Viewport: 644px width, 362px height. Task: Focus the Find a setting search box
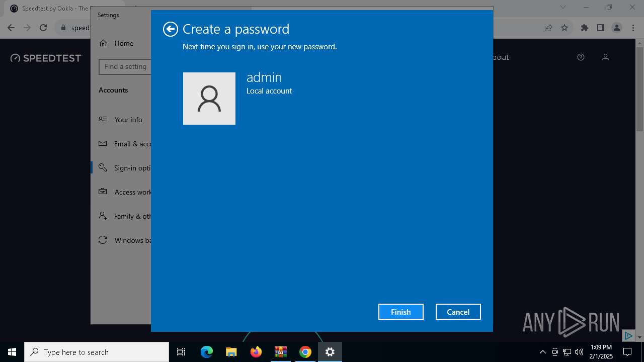(x=125, y=66)
